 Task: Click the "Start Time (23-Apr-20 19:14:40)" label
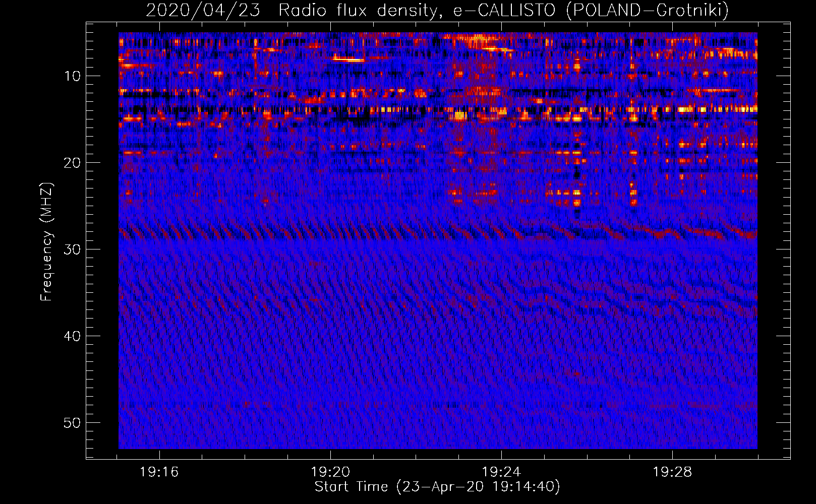[437, 487]
